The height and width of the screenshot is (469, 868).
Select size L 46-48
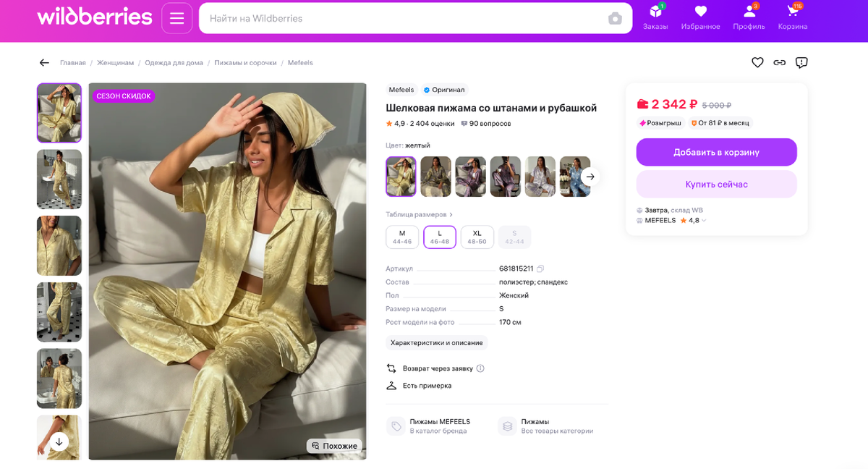coord(440,237)
